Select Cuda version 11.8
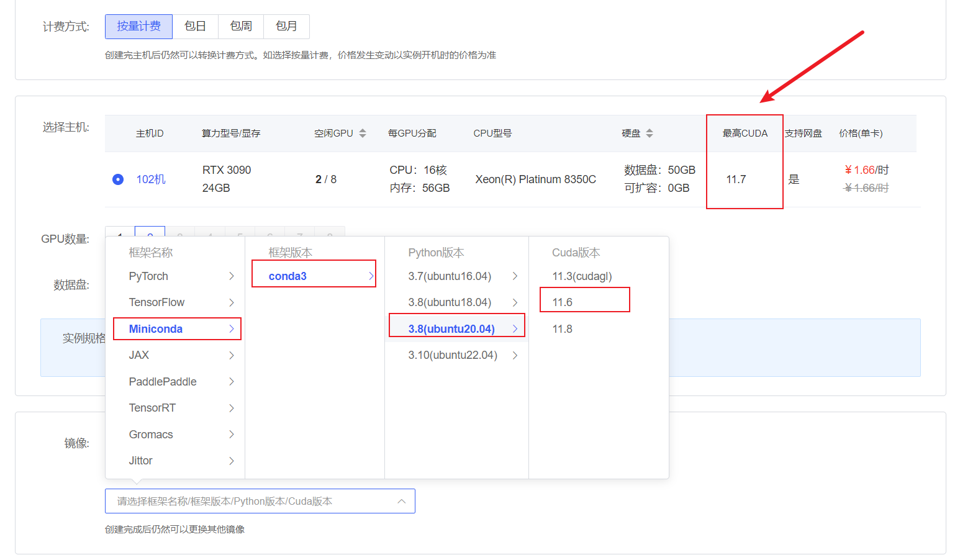960x560 pixels. (563, 329)
